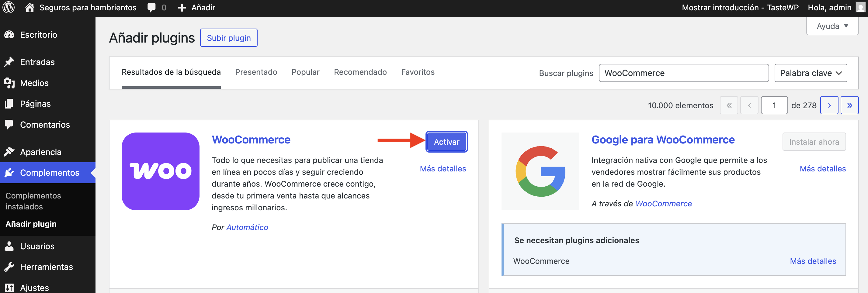Open Medios using the media icon

[x=9, y=83]
